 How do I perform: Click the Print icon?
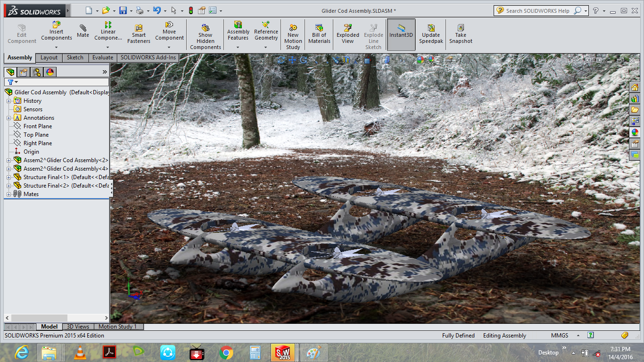(x=140, y=10)
